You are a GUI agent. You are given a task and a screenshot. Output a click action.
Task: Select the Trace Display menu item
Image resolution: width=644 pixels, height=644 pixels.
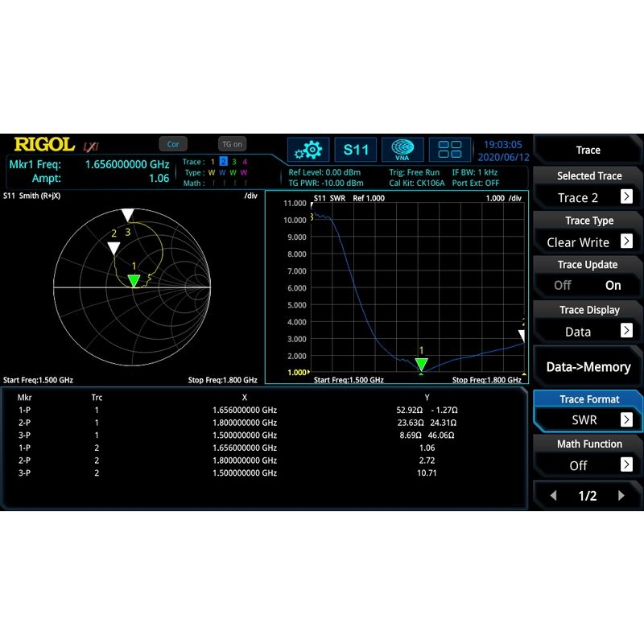point(588,321)
